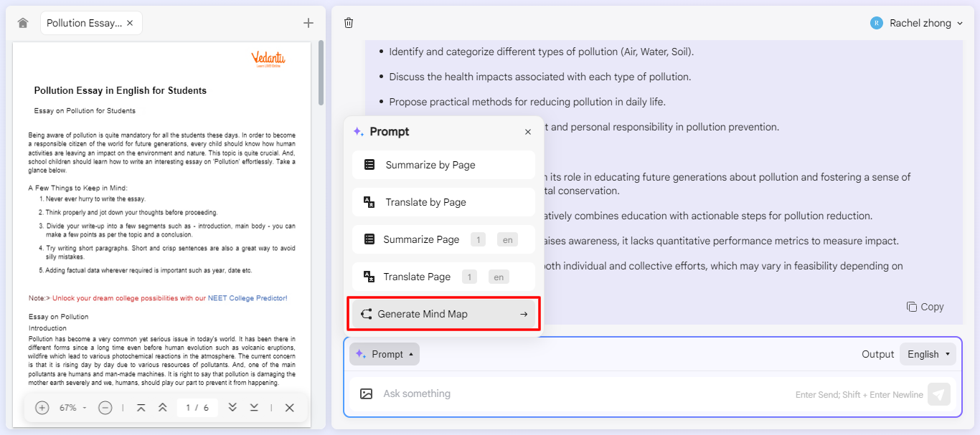Open the Rachel zhong account menu
Image resolution: width=980 pixels, height=435 pixels.
pos(917,22)
